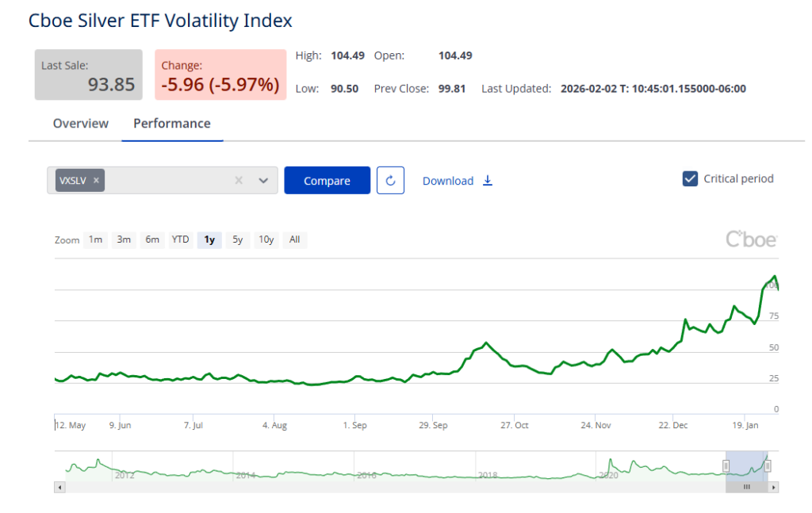Select the 1m zoom range

pos(95,239)
